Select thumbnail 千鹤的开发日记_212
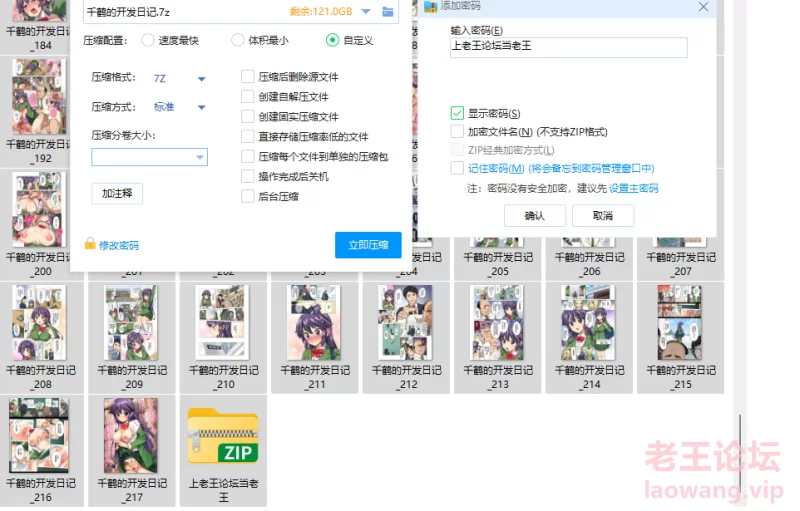 (406, 322)
